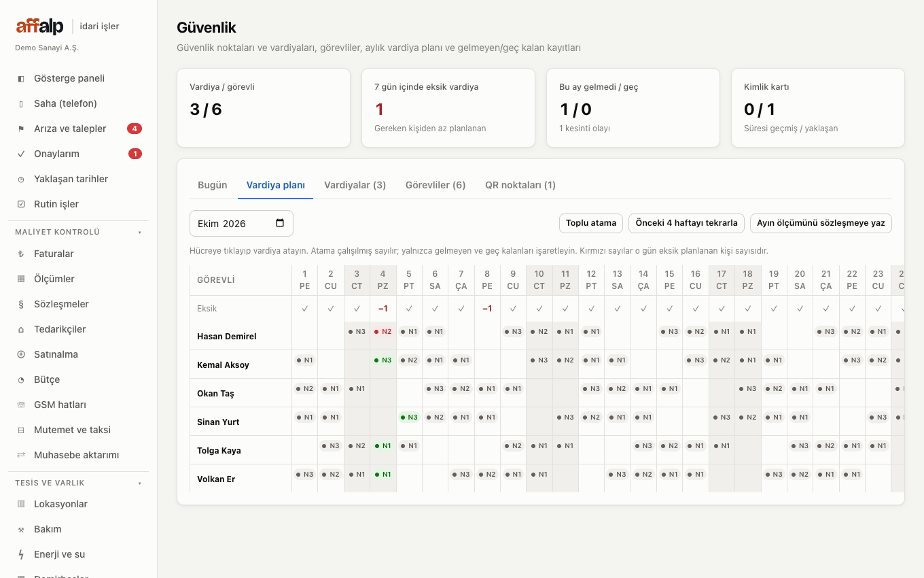Screen dimensions: 924x578
Task: Switch to the Bugün tab
Action: click(213, 185)
